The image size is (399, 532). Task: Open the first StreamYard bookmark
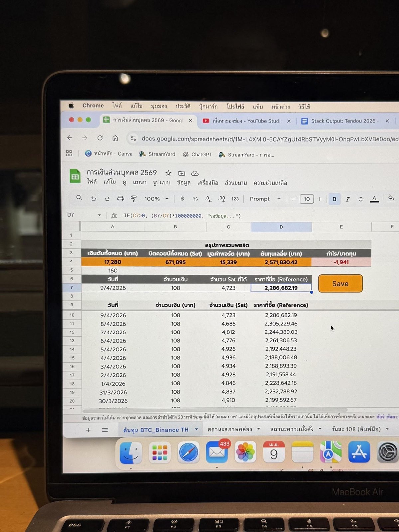coord(157,154)
